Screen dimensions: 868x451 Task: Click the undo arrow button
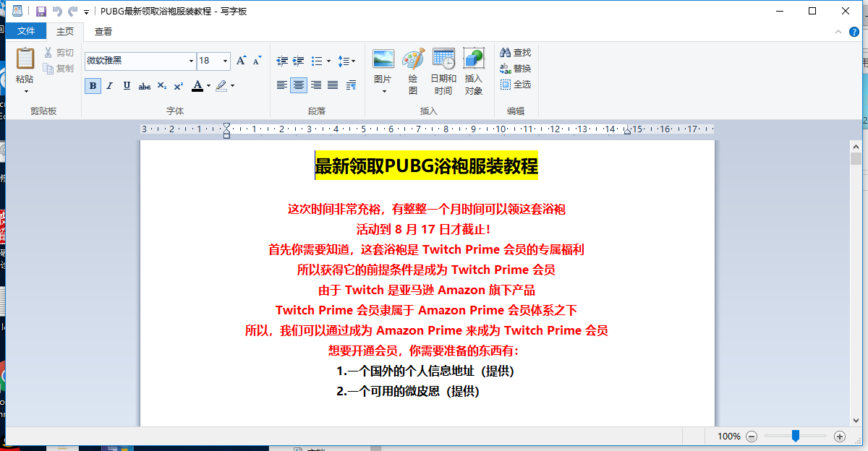[56, 11]
